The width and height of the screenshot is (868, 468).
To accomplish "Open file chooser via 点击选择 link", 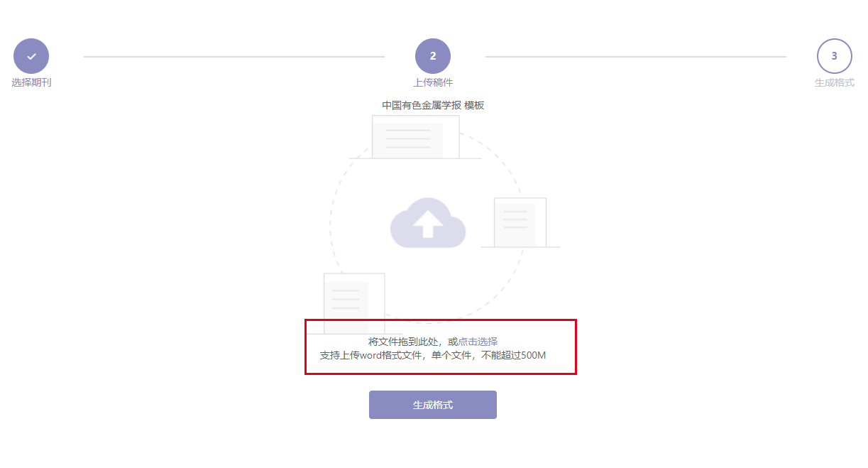I will click(478, 342).
